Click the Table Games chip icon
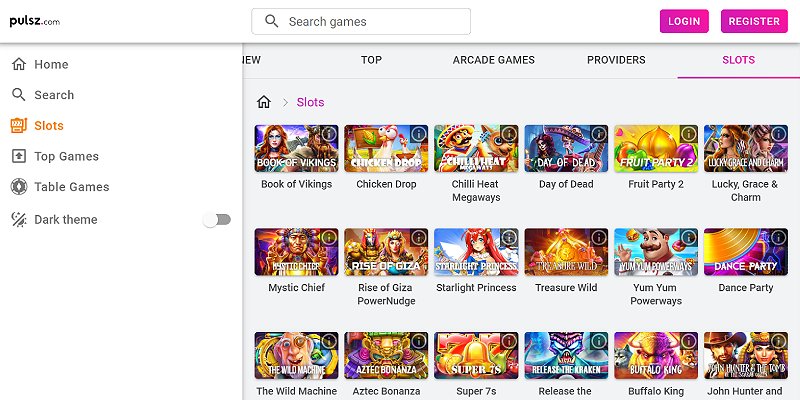Viewport: 800px width, 400px height. coord(18,187)
